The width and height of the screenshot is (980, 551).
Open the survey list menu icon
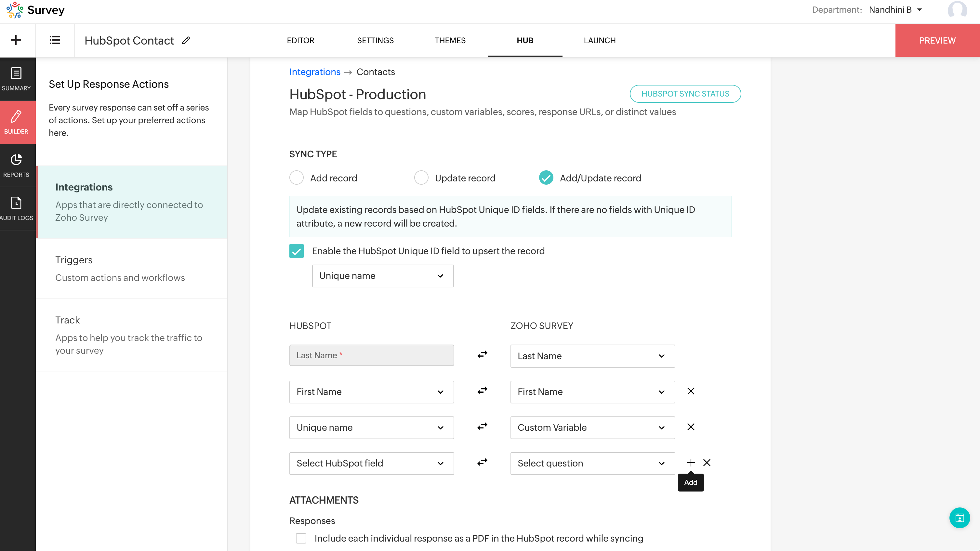click(x=55, y=40)
